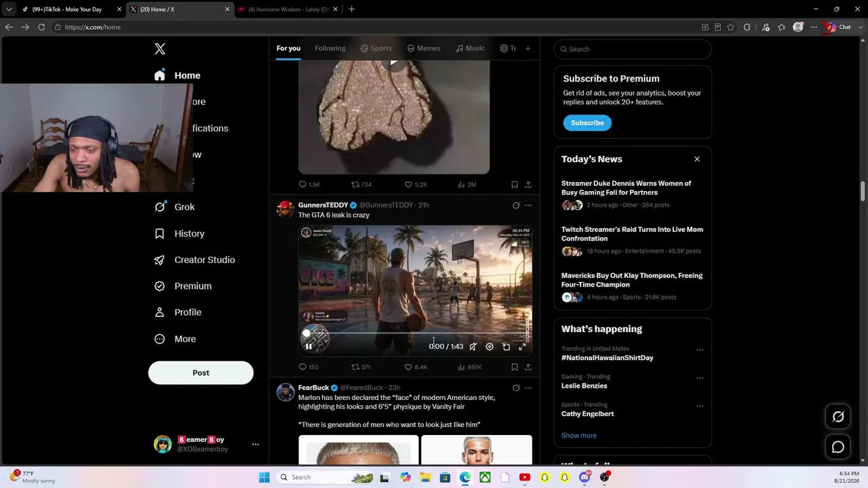The height and width of the screenshot is (488, 868).
Task: Open Profile person icon in sidebar
Action: 159,312
